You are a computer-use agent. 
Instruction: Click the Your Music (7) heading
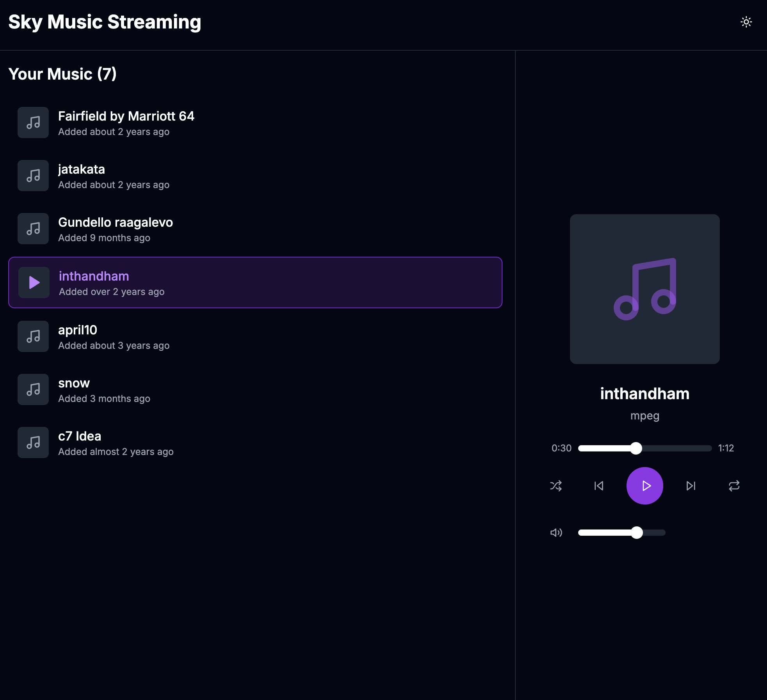click(62, 74)
